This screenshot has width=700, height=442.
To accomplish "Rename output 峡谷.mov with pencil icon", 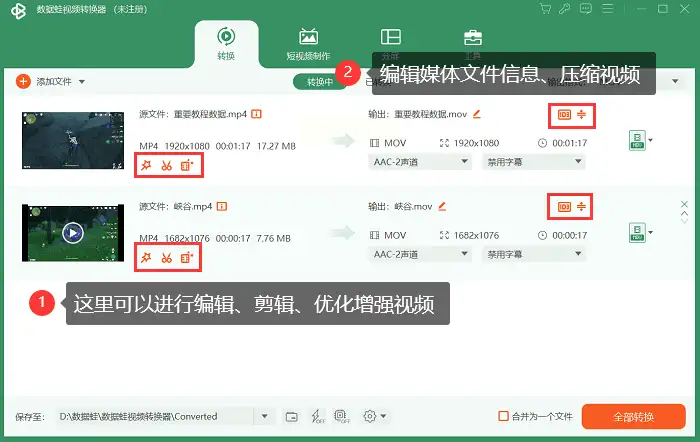I will (442, 206).
